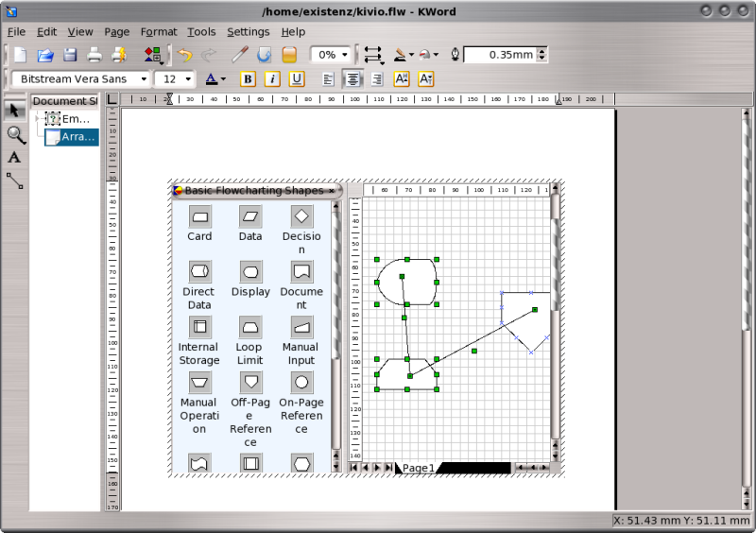Toggle the text alignment icon with T letter

point(426,79)
